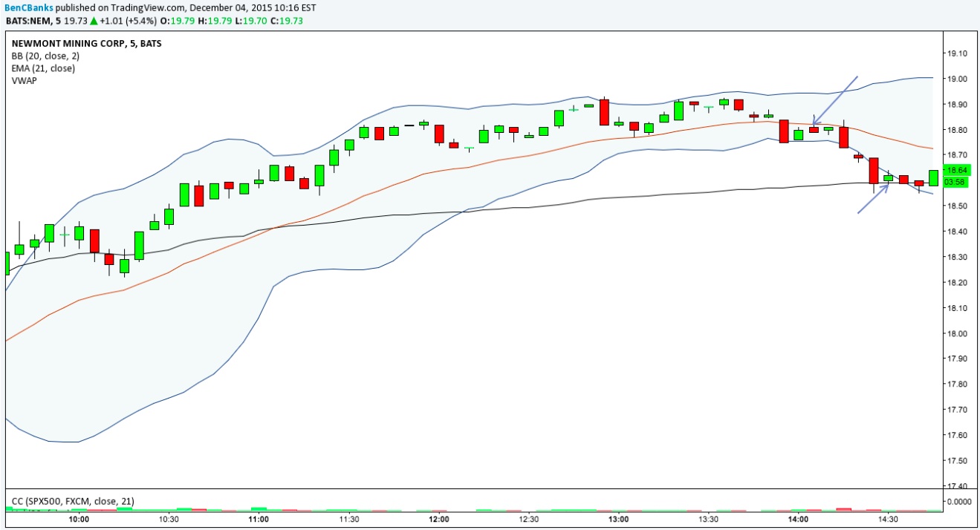The width and height of the screenshot is (980, 530).
Task: Click the 14:00 time axis label
Action: coord(798,520)
